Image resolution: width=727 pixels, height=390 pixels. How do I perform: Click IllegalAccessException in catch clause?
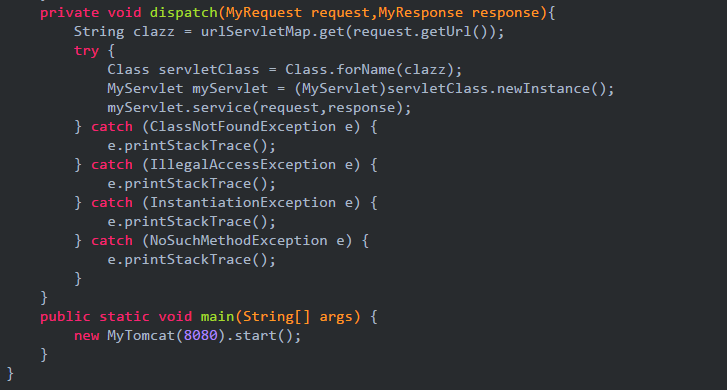(242, 165)
